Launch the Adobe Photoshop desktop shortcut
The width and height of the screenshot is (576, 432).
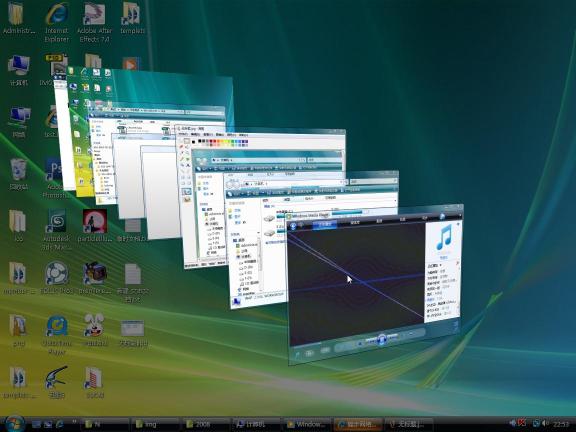(x=56, y=178)
